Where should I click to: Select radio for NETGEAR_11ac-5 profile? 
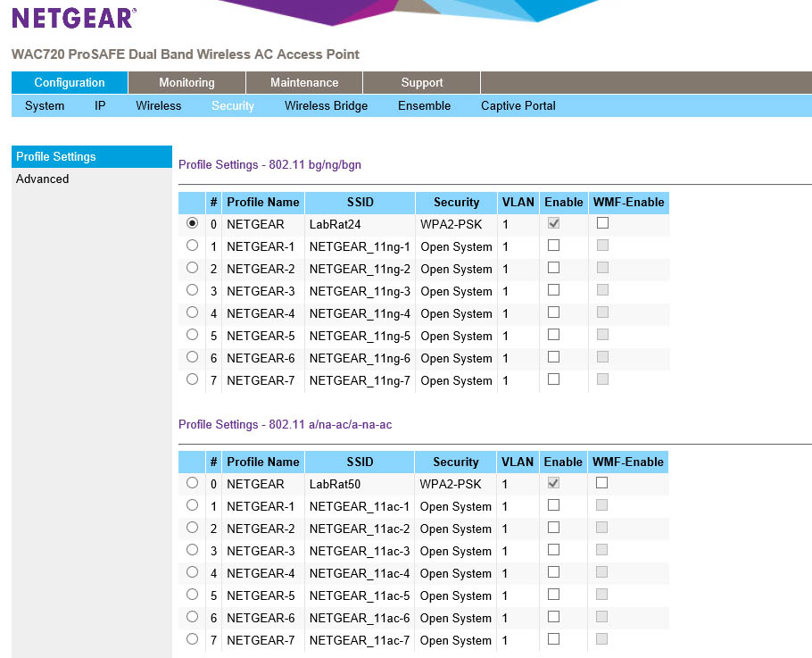(192, 594)
